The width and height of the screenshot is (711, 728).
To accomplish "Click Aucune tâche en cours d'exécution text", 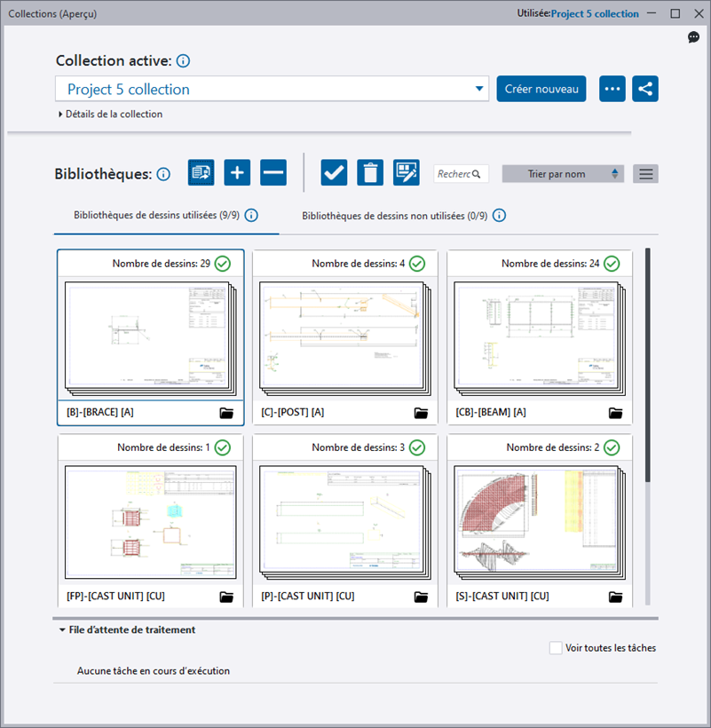I will click(154, 671).
